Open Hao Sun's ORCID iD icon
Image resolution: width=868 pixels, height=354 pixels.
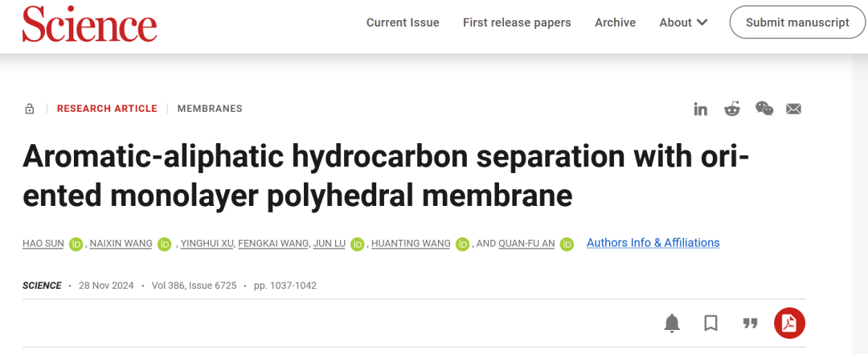(x=76, y=244)
